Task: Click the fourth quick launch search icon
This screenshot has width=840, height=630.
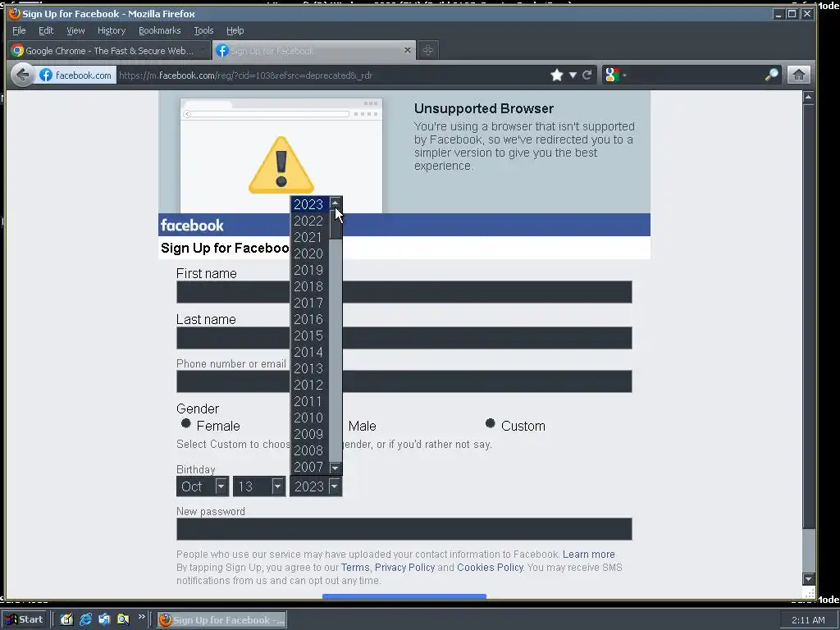Action: [123, 619]
